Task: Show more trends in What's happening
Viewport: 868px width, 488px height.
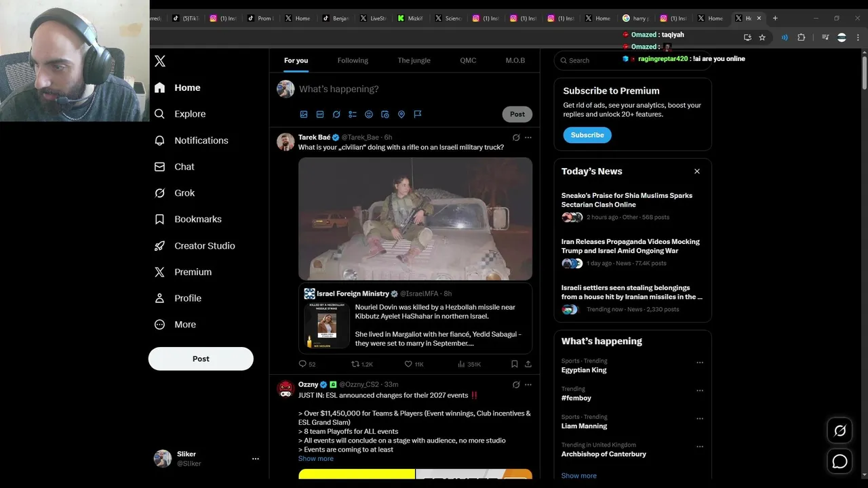Action: click(x=579, y=476)
